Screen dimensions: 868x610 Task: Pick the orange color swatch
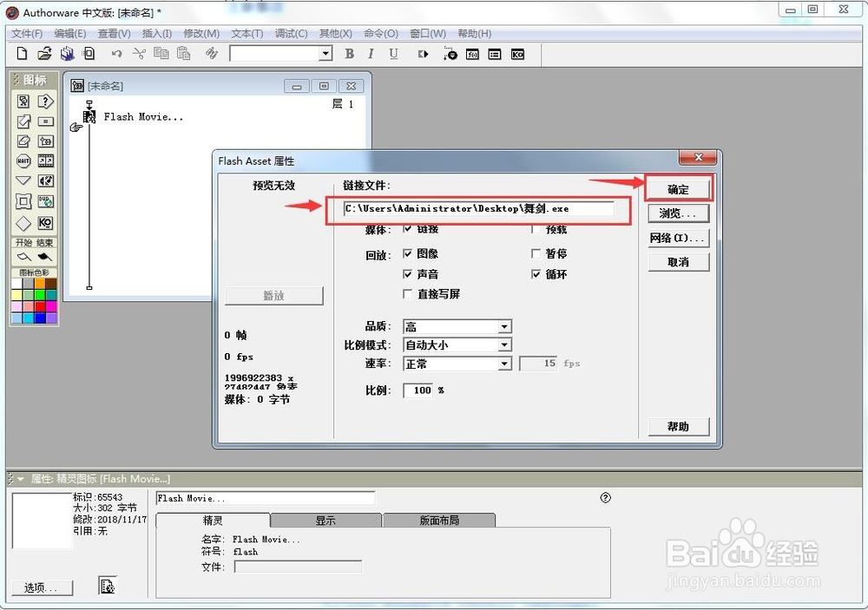pos(39,284)
